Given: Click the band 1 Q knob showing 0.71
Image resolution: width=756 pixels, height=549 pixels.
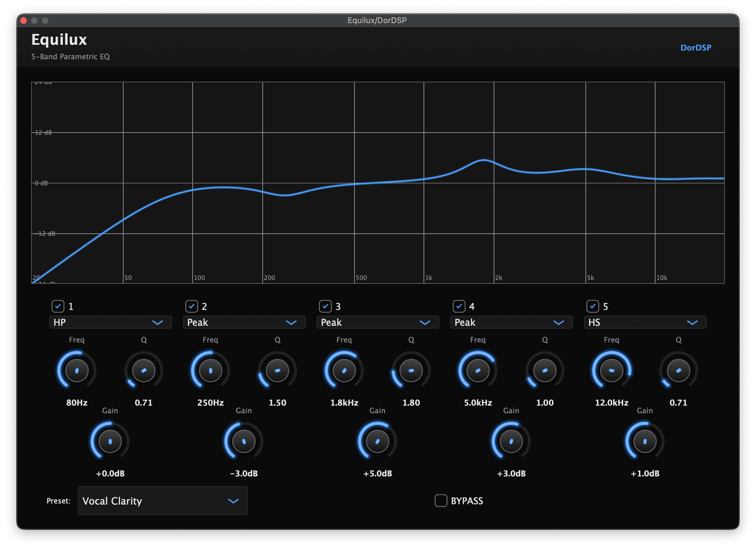Looking at the screenshot, I should [144, 370].
